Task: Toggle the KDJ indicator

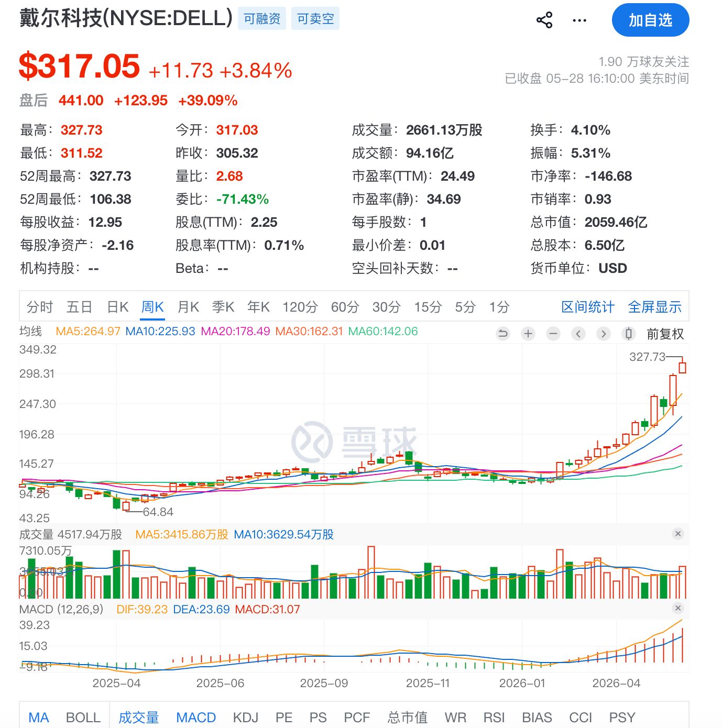Action: pos(246,718)
